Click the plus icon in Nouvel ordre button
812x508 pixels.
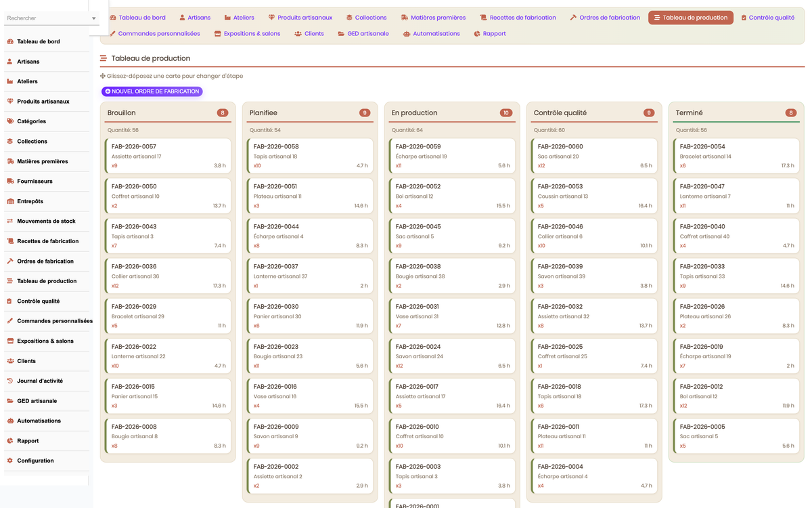coord(108,91)
